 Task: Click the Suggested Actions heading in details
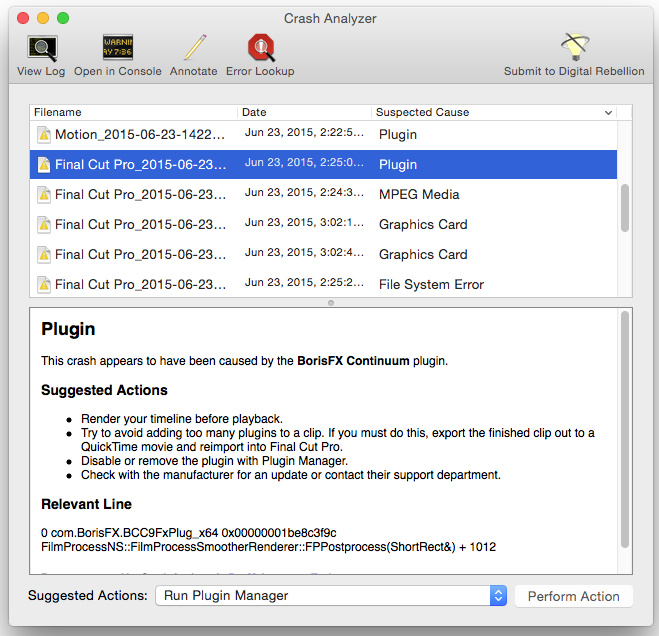pyautogui.click(x=104, y=390)
